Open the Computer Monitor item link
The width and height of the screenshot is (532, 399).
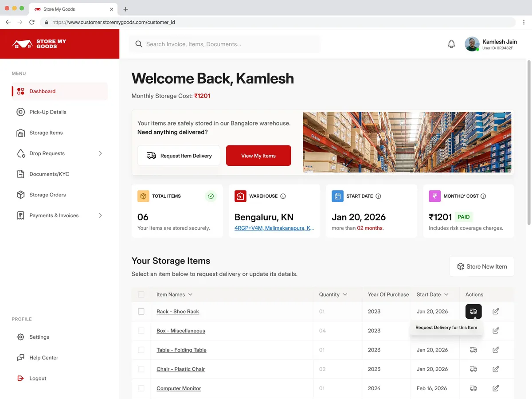(179, 388)
